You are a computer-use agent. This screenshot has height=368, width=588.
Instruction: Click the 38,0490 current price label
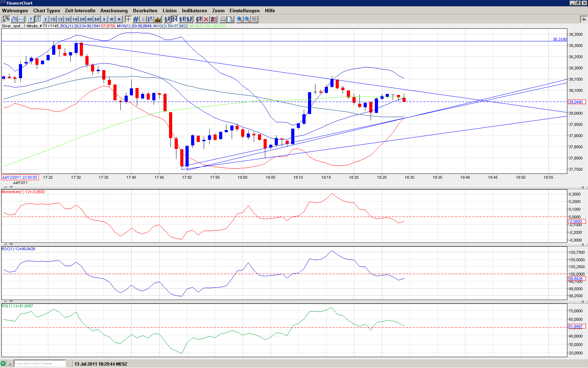coord(576,102)
